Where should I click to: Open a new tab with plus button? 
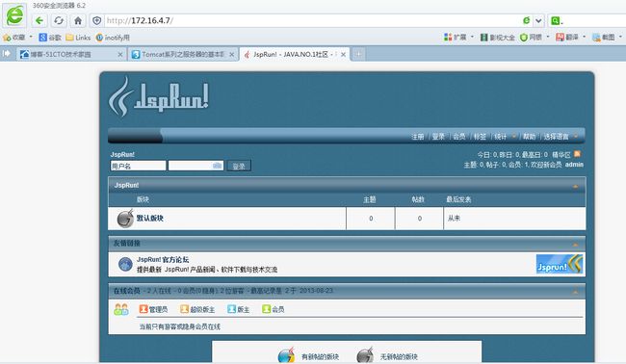pyautogui.click(x=358, y=54)
